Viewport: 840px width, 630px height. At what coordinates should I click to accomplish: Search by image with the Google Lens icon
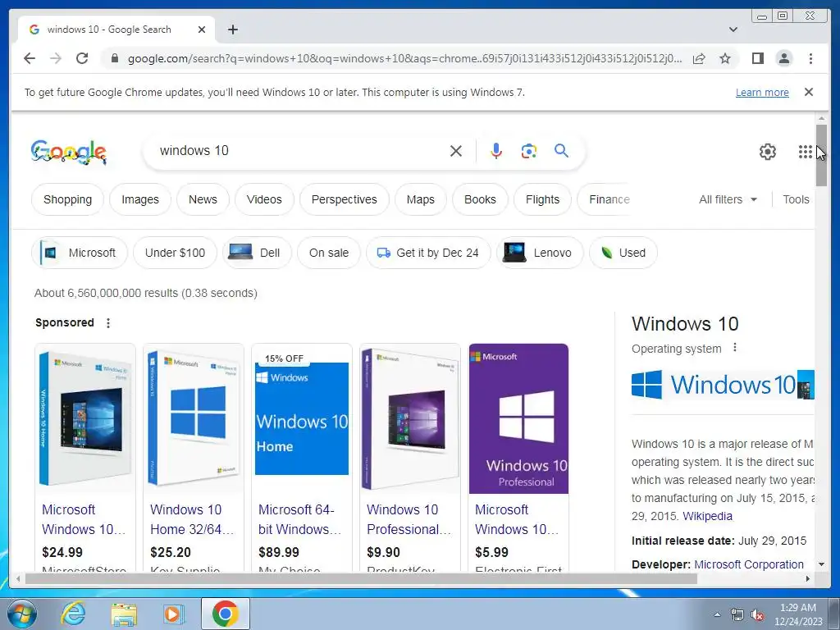click(529, 151)
